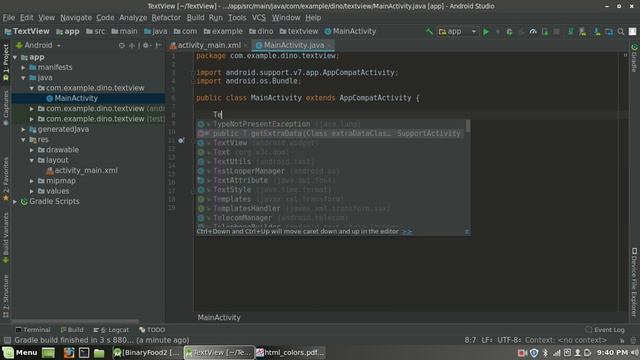Click the >> link in completion hint
Viewport: 640px width, 360px height.
(x=407, y=231)
